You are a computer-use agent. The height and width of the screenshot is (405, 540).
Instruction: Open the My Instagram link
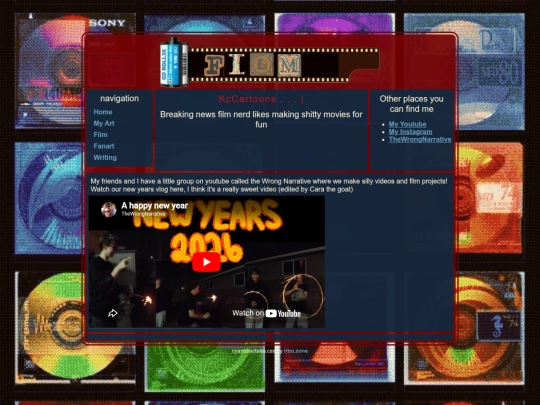[x=410, y=132]
